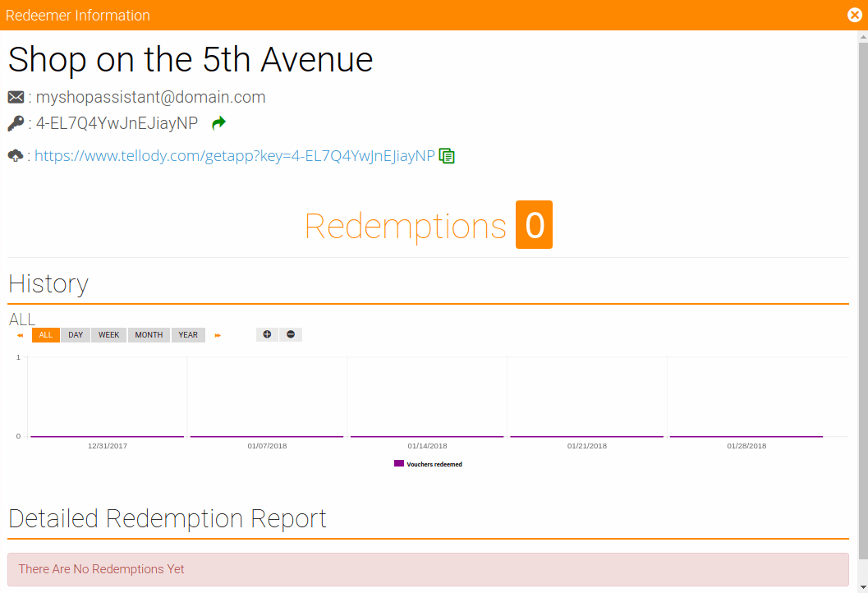This screenshot has height=593, width=868.
Task: Click the 01/14/2018 axis label
Action: pyautogui.click(x=427, y=446)
